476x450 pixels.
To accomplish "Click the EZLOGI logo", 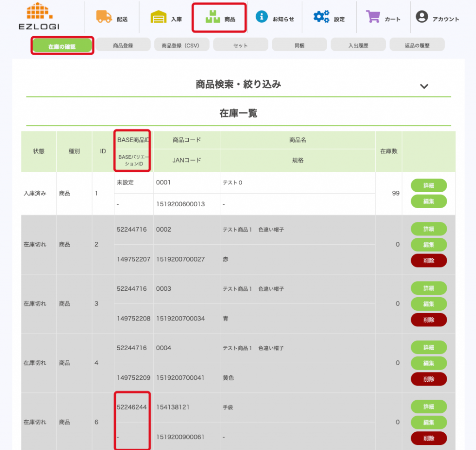I will point(39,16).
